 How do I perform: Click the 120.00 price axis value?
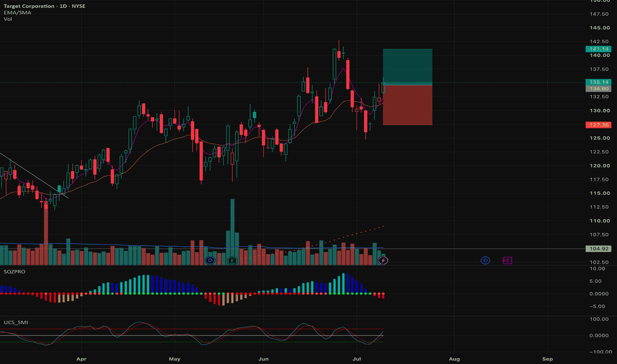click(x=599, y=165)
